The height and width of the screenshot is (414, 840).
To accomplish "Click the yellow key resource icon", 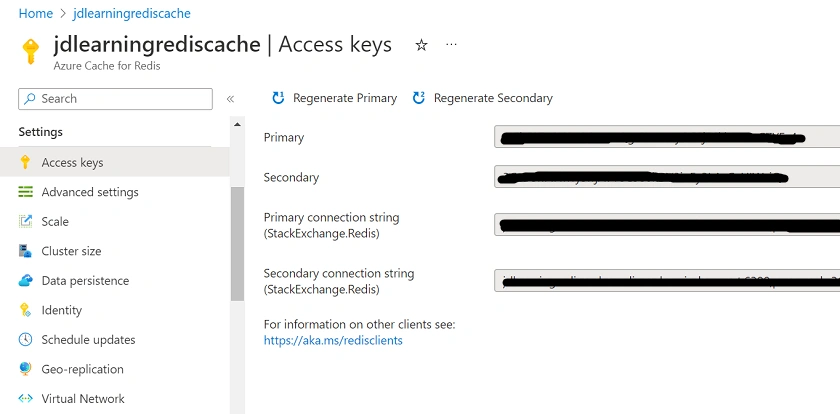I will tap(31, 51).
